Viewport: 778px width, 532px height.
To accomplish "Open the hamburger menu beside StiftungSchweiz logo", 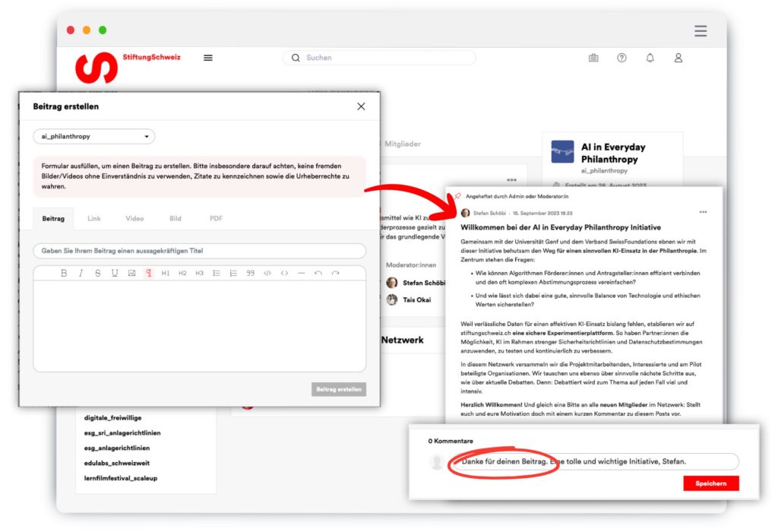I will tap(208, 58).
